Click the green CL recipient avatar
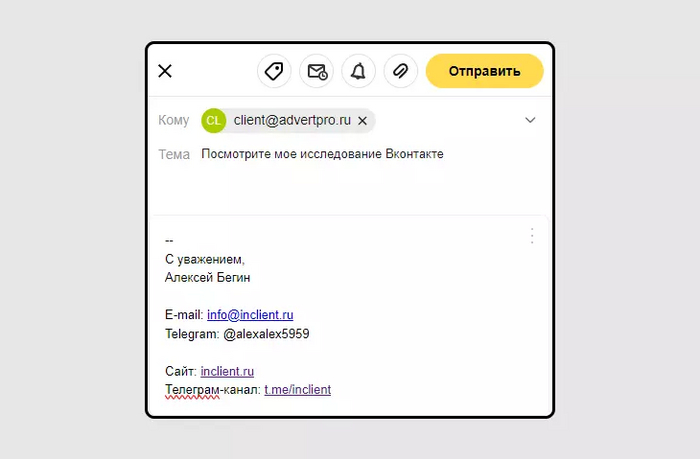 coord(213,121)
